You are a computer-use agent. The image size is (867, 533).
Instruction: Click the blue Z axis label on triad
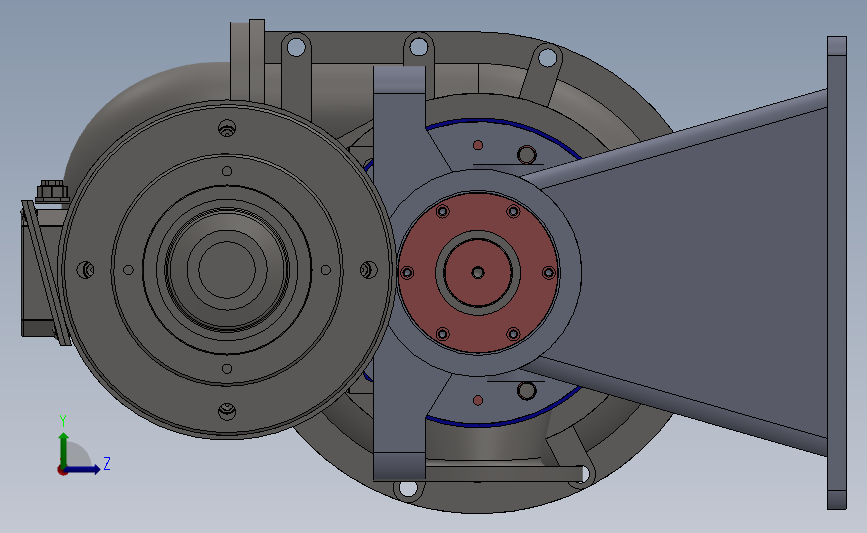107,463
